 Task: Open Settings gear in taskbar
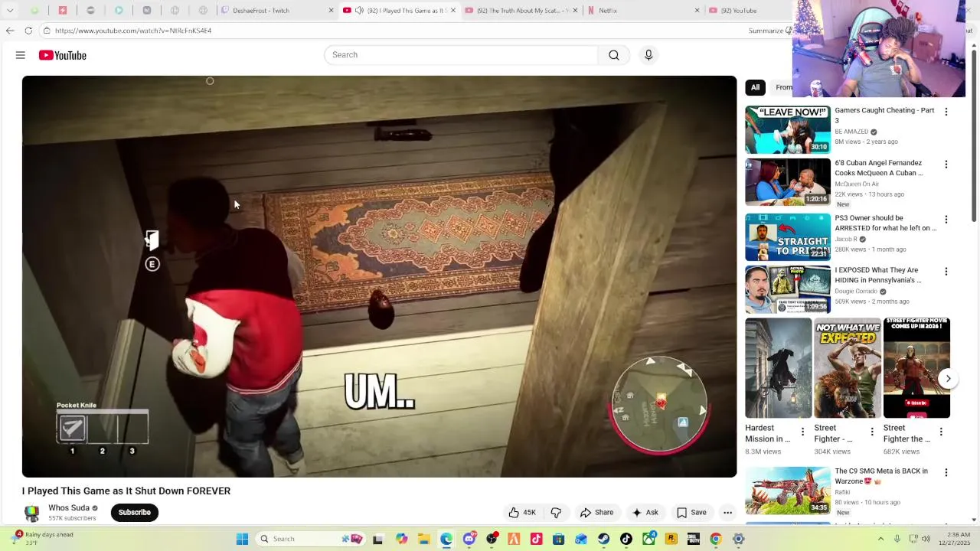[739, 539]
